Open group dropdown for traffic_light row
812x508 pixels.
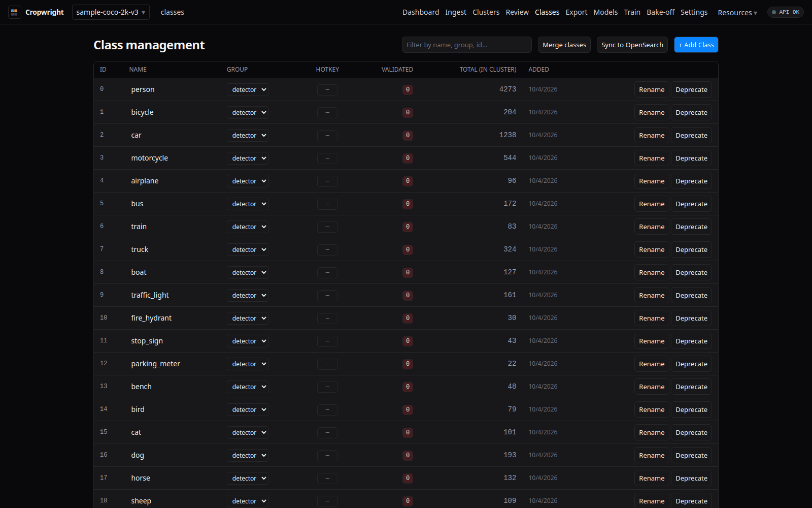point(248,296)
